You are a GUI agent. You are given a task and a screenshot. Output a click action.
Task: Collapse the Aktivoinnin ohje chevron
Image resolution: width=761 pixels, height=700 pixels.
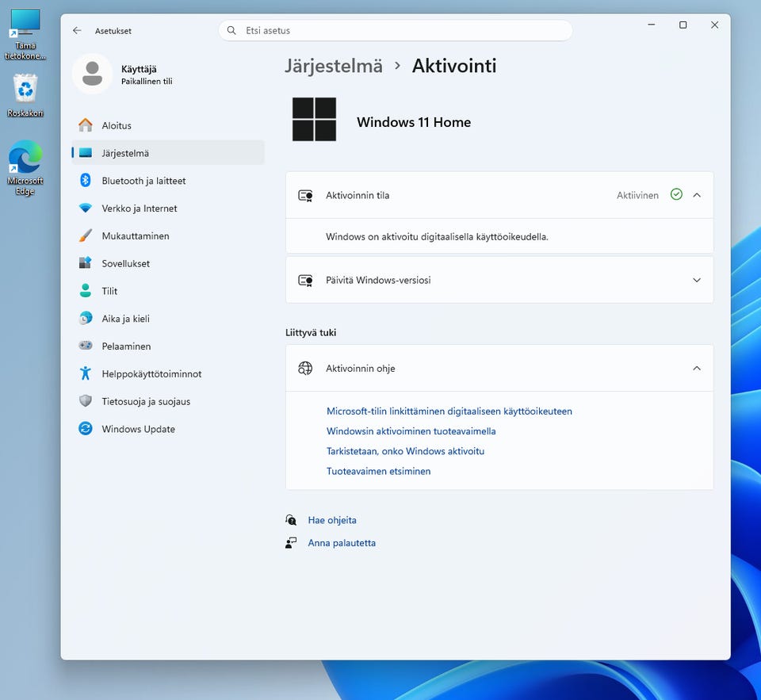pyautogui.click(x=697, y=369)
